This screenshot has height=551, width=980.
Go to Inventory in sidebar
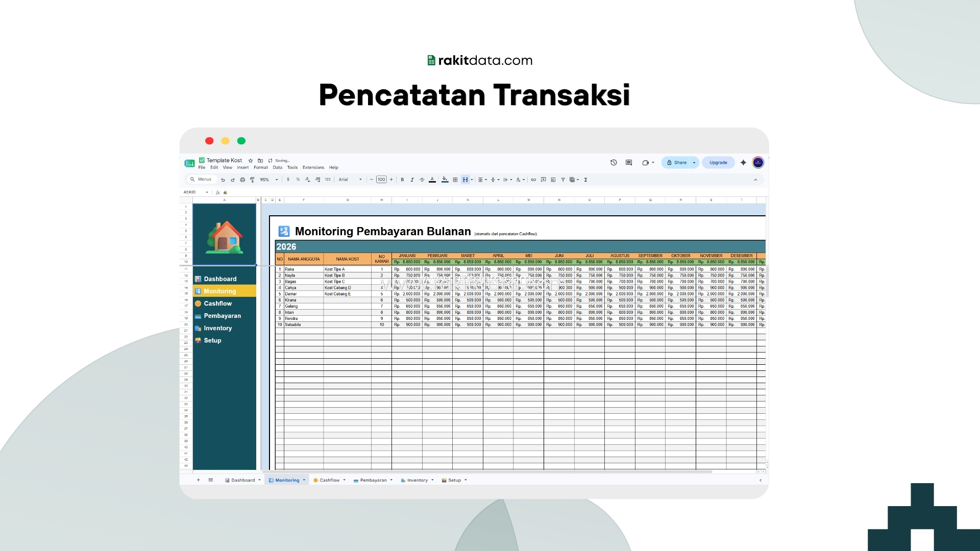point(217,328)
